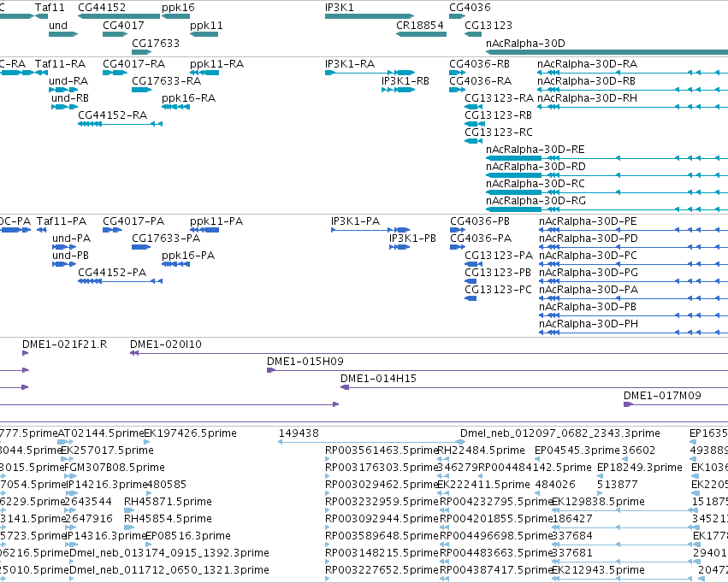
Task: Select the IP3K1-RB transcript label
Action: click(x=405, y=81)
